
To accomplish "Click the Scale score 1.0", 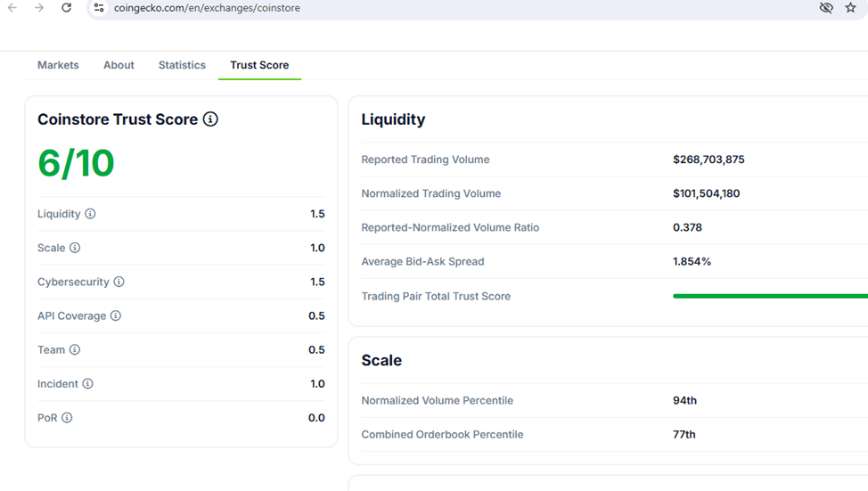I will (318, 248).
